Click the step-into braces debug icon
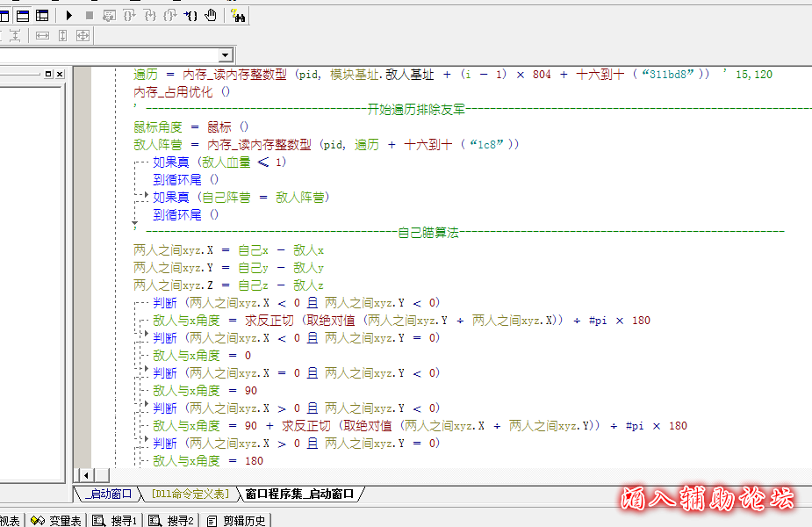The image size is (812, 527). pyautogui.click(x=129, y=15)
